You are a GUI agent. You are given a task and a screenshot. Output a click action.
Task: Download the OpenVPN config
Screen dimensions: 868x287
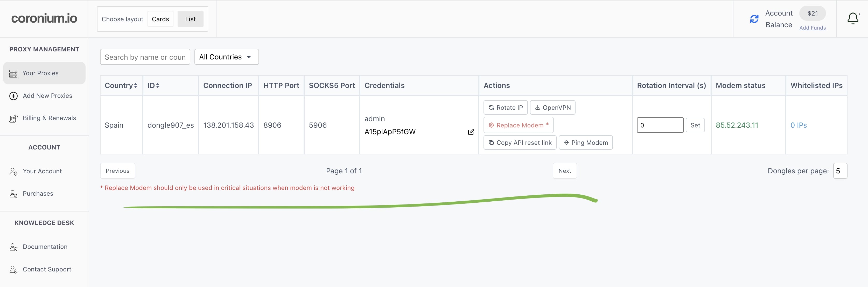pyautogui.click(x=552, y=108)
